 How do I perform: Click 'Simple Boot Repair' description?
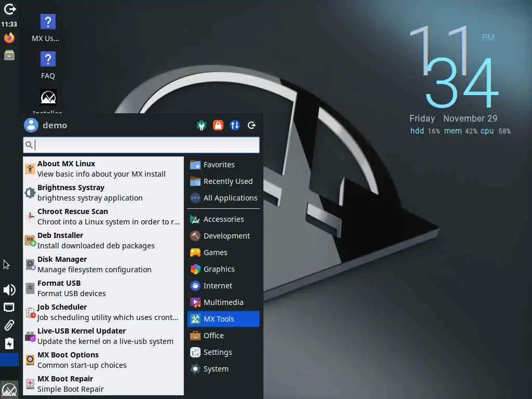(x=71, y=389)
